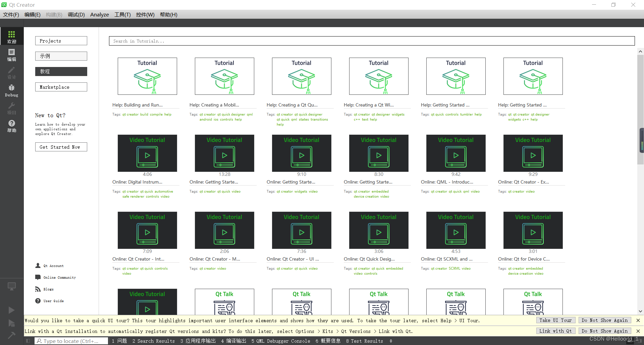Switch to Edit (编辑) mode
Image resolution: width=644 pixels, height=345 pixels.
tap(12, 54)
